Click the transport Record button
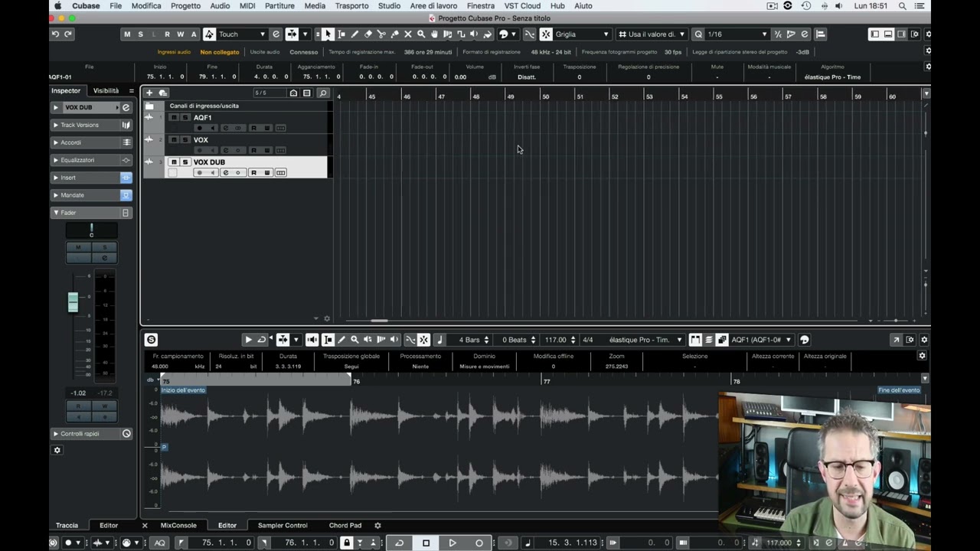The image size is (980, 551). (479, 543)
